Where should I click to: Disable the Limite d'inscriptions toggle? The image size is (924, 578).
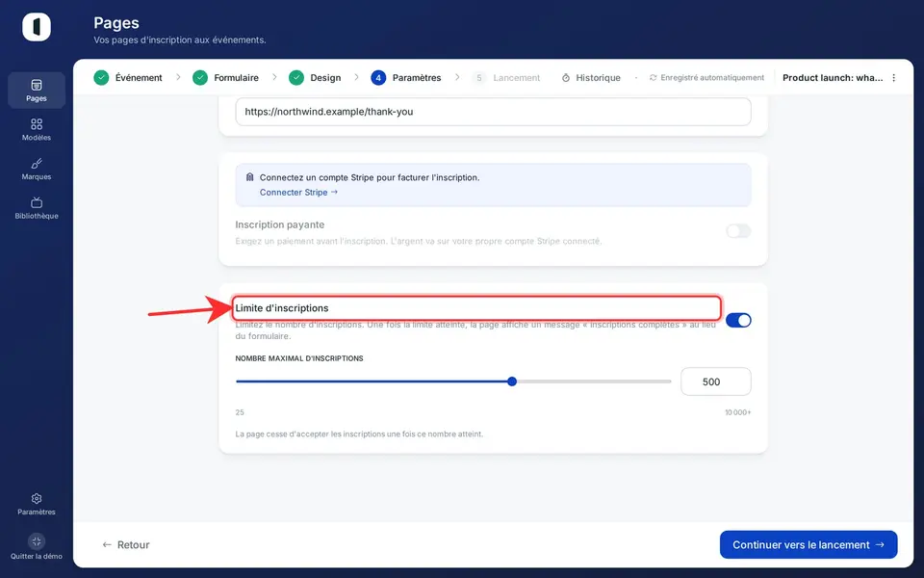point(738,320)
